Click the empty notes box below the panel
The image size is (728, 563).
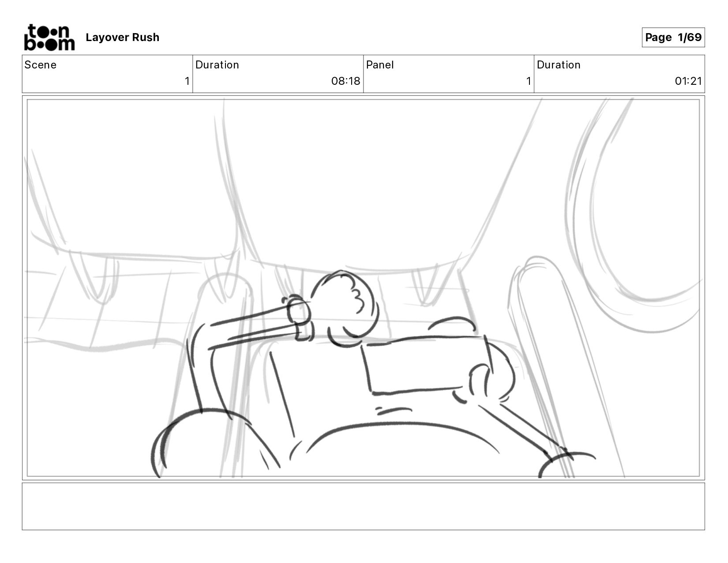(363, 506)
